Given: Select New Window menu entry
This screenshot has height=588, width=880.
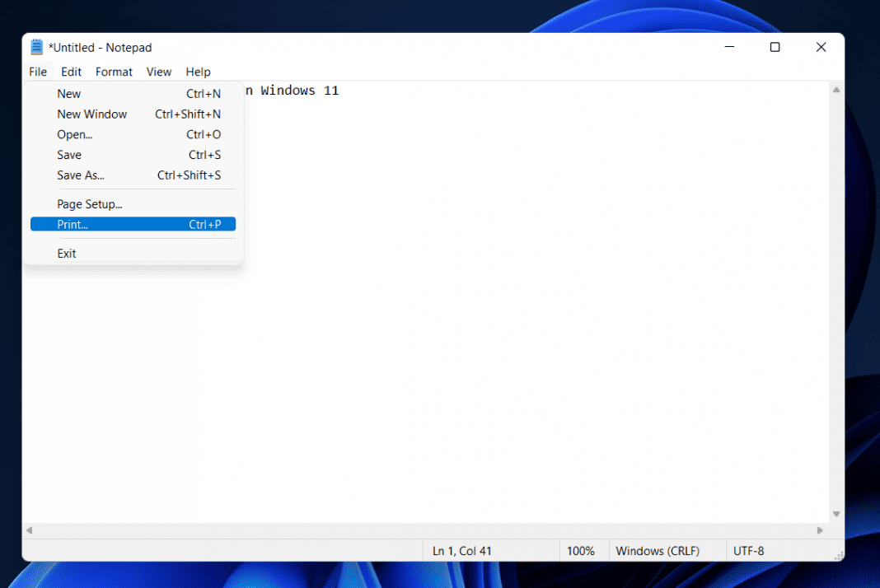Looking at the screenshot, I should (x=91, y=114).
